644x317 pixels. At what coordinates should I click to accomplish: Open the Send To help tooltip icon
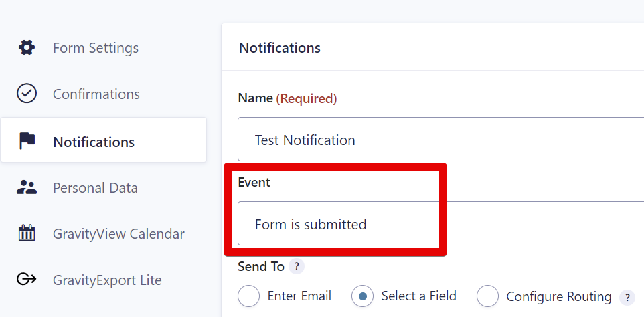[x=296, y=266]
